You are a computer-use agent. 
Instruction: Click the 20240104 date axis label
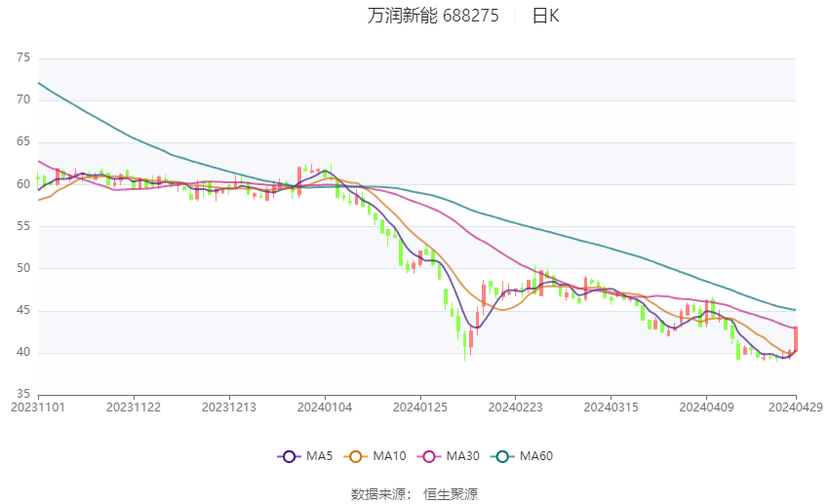coord(325,407)
